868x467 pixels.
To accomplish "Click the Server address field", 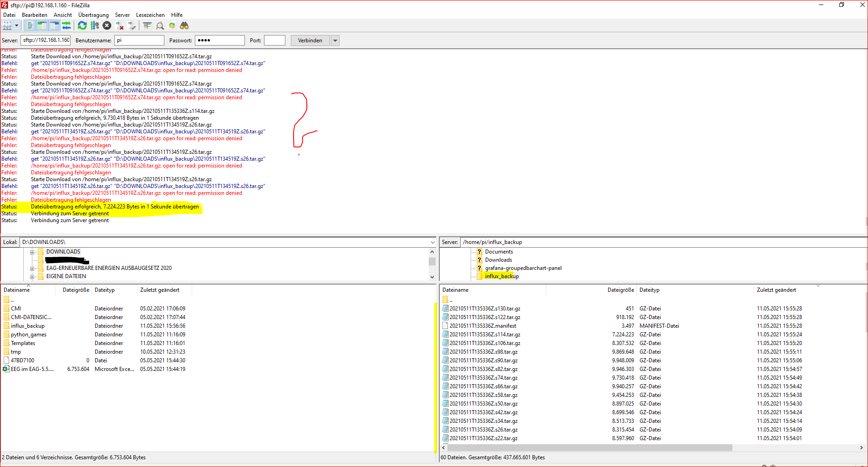I will coord(46,41).
